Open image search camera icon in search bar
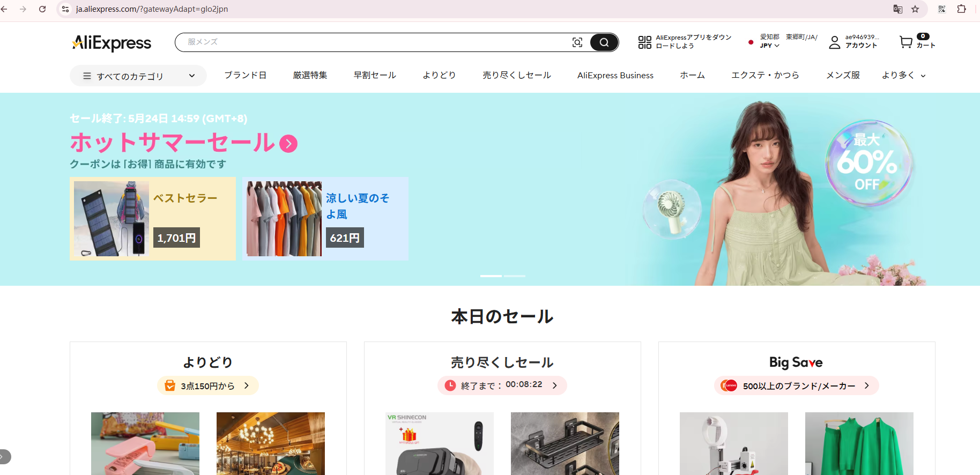Screen dimensions: 980x475 (577, 42)
